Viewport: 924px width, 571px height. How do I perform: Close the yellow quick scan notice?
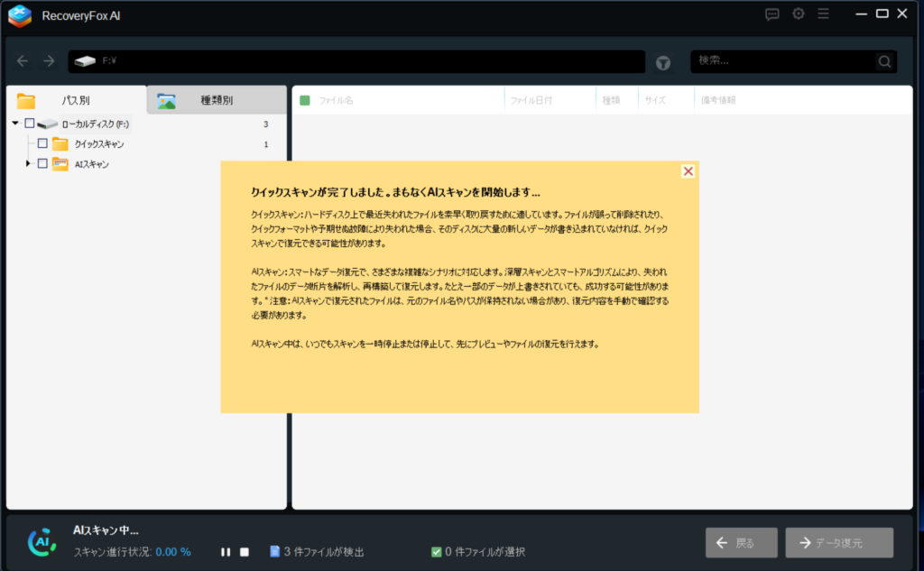[688, 171]
